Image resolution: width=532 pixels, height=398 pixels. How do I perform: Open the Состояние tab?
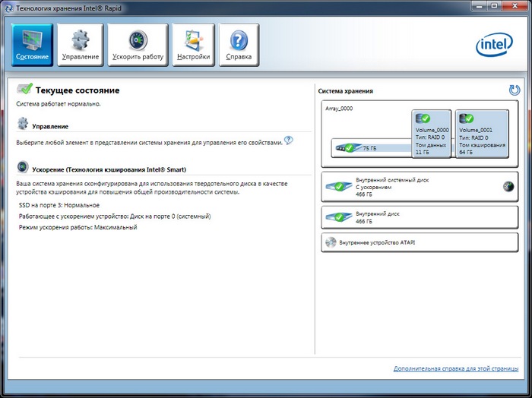coord(32,45)
